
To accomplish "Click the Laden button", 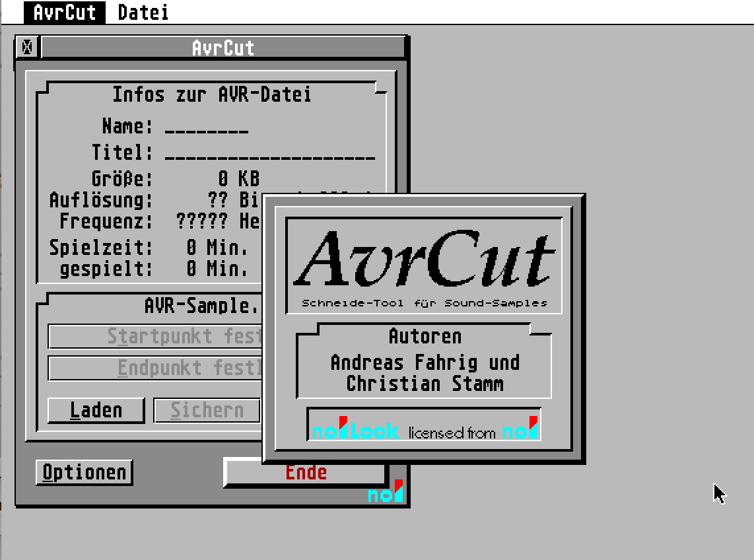I will (96, 410).
